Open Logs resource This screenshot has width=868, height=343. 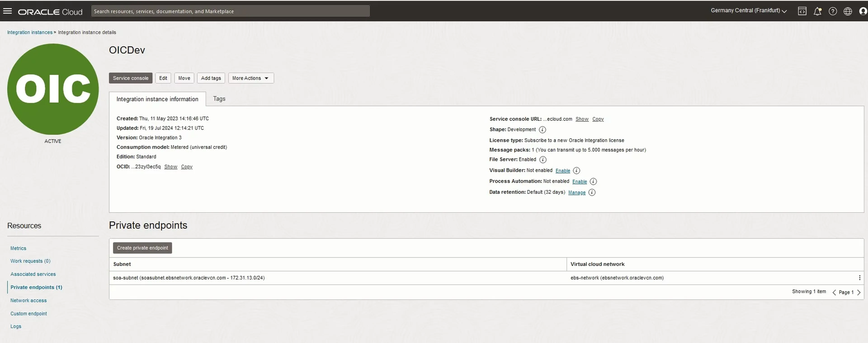[16, 327]
